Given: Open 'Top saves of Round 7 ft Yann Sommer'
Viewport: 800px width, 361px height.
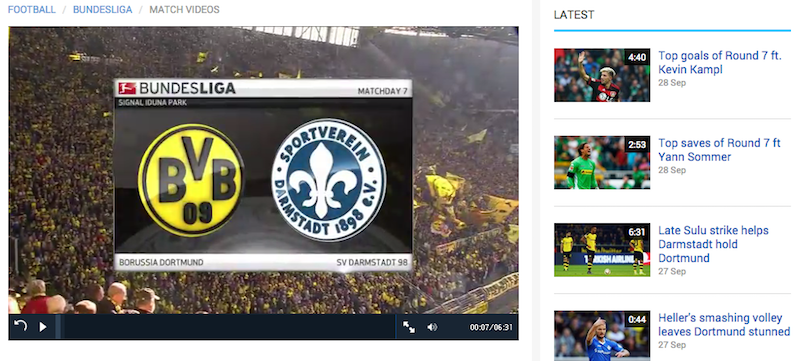Looking at the screenshot, I should coord(719,150).
